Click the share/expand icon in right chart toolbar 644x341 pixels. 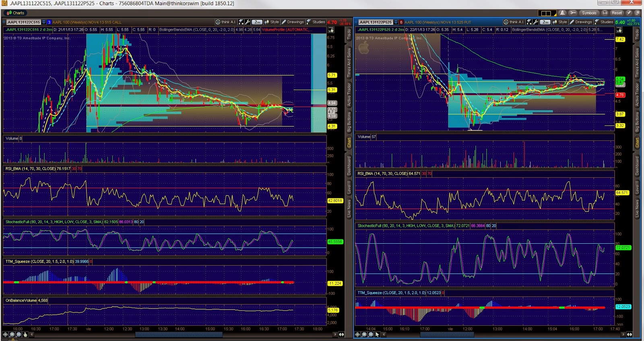coord(529,22)
